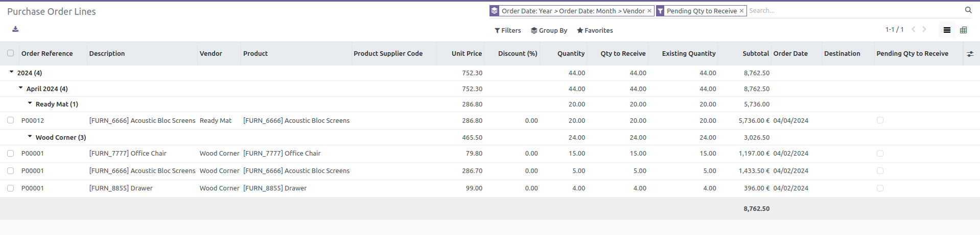Open the Filters menu
Image resolution: width=980 pixels, height=235 pixels.
(x=508, y=31)
